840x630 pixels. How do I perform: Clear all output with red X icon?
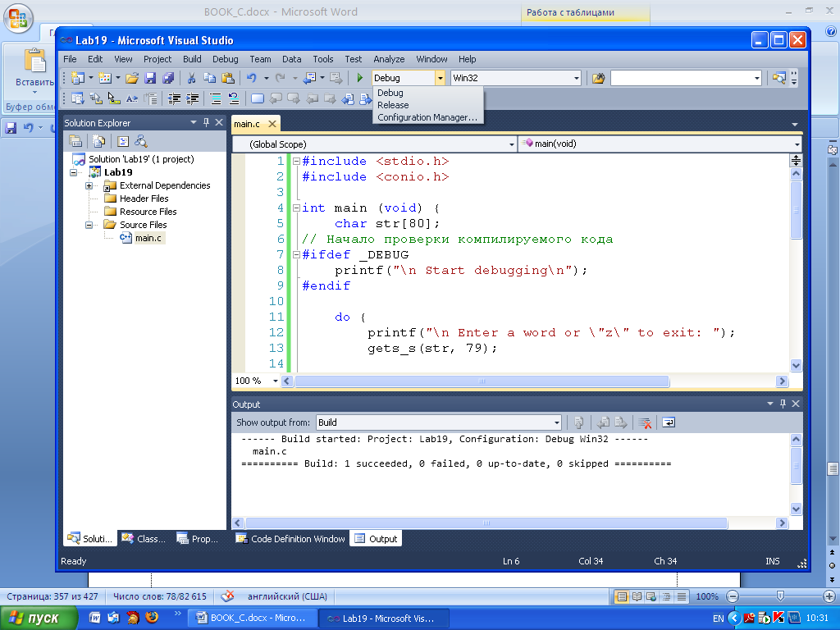pyautogui.click(x=645, y=422)
